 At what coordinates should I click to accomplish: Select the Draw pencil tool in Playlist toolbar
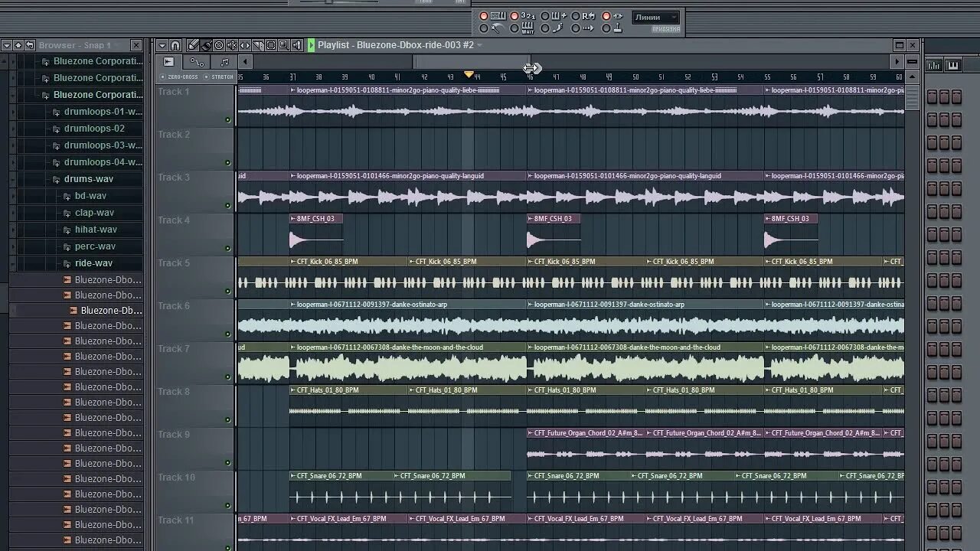pyautogui.click(x=193, y=45)
